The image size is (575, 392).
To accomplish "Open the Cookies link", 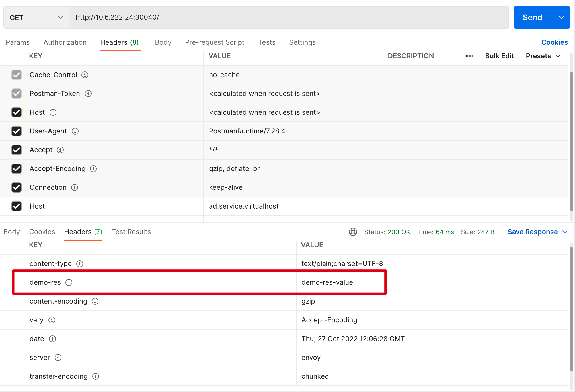I will (555, 42).
